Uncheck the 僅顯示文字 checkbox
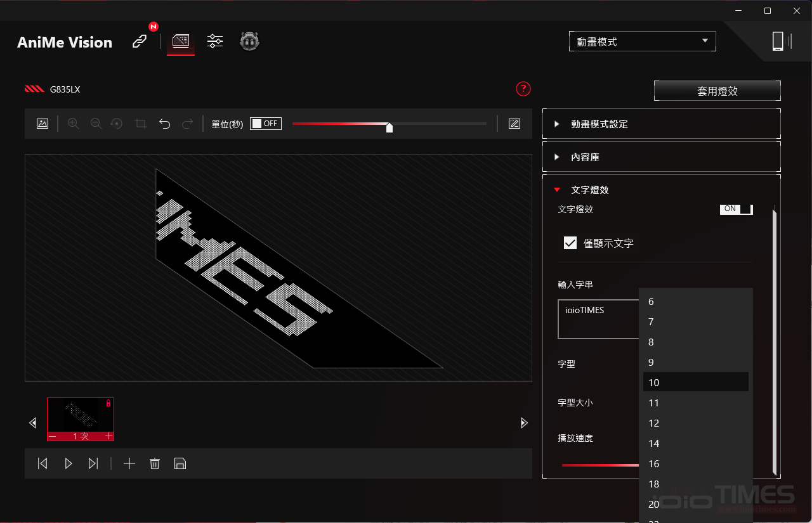The height and width of the screenshot is (523, 812). (570, 243)
